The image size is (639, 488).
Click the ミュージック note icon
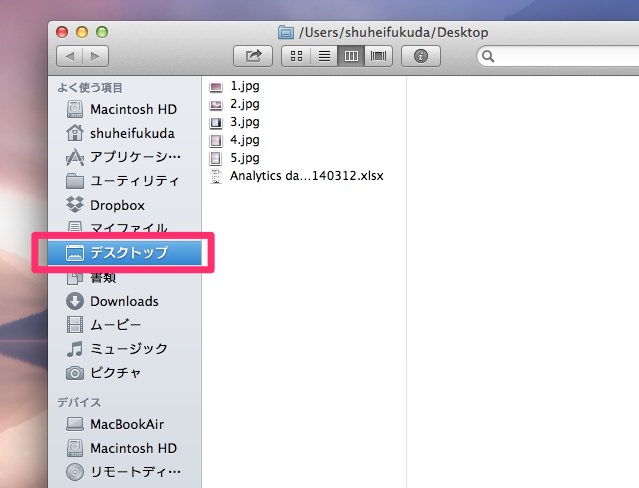click(75, 349)
